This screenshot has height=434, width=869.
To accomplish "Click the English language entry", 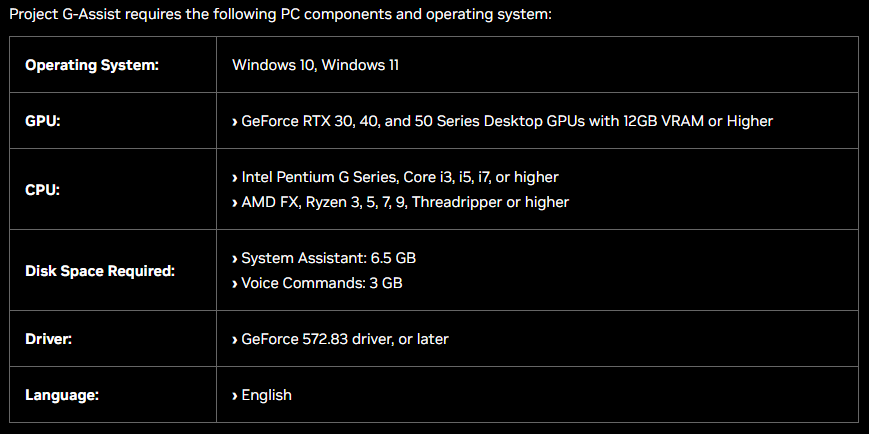I will pyautogui.click(x=267, y=395).
